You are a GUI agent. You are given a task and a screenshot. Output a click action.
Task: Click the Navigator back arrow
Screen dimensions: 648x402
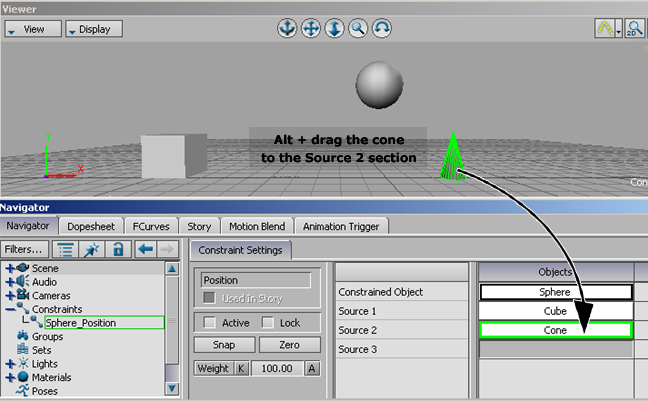(x=143, y=249)
